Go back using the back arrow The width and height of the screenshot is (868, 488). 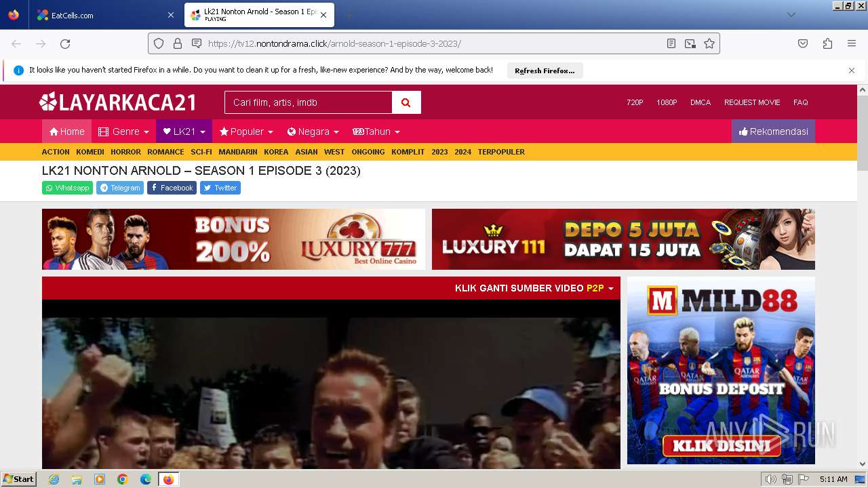(x=16, y=43)
